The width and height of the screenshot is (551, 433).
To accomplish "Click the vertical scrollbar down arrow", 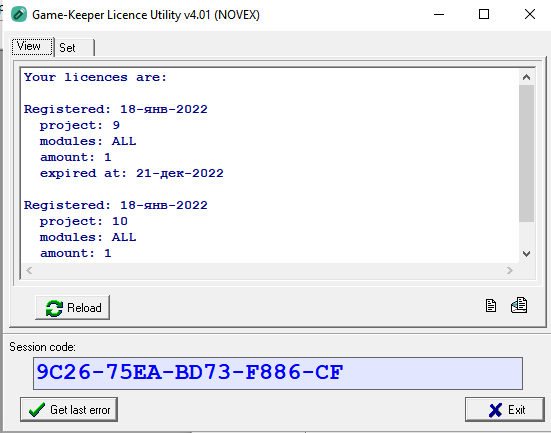I will [x=526, y=254].
